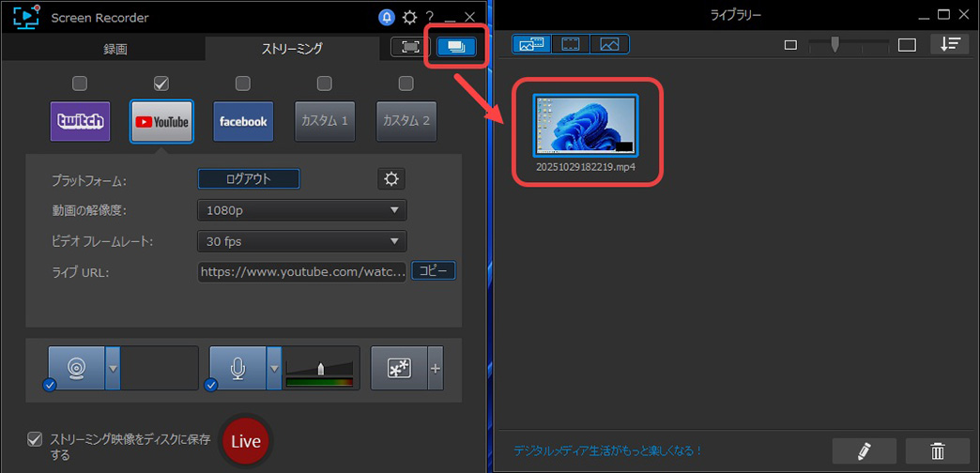
Task: Switch to full-screen capture mode icon
Action: (x=410, y=47)
